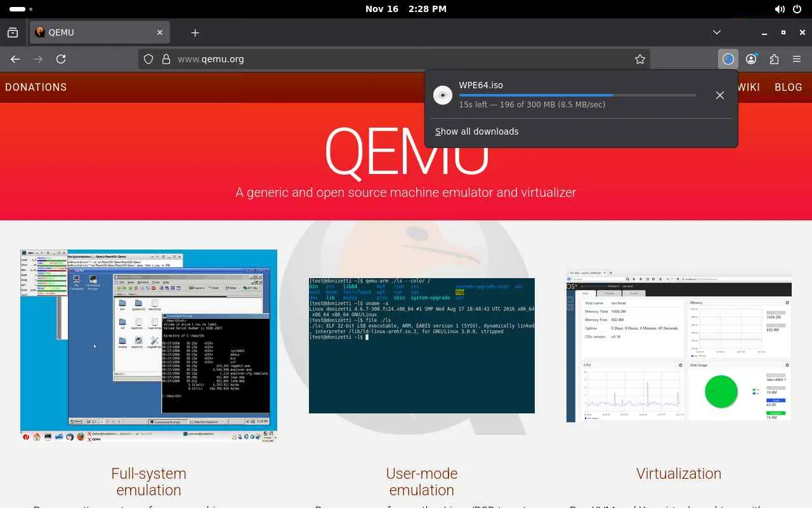Image resolution: width=812 pixels, height=508 pixels.
Task: Show site security info via the padlock
Action: 166,59
